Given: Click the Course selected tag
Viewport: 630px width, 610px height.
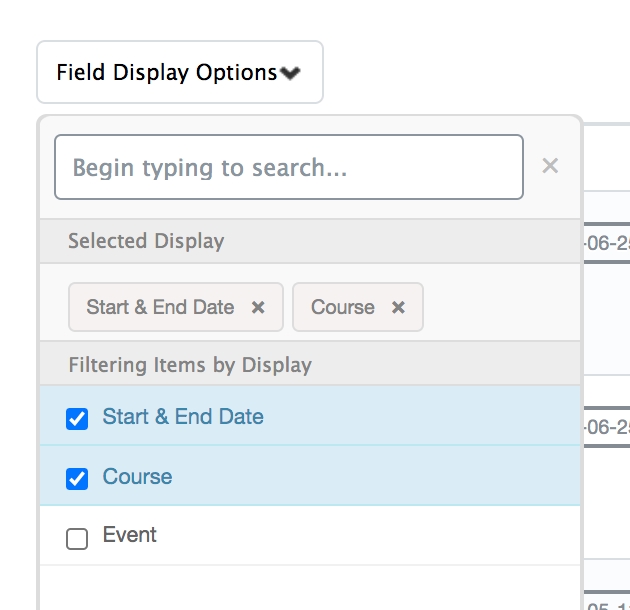Looking at the screenshot, I should click(x=342, y=307).
